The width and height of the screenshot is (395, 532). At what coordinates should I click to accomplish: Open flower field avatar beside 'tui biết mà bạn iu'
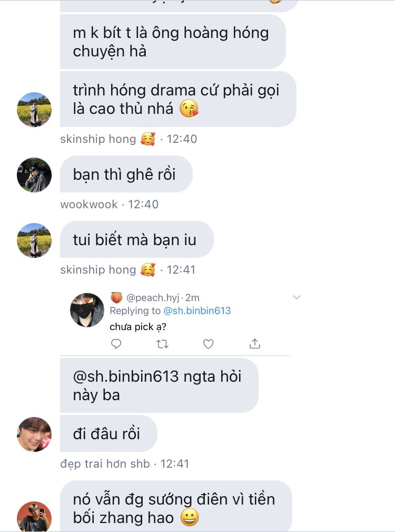pyautogui.click(x=34, y=240)
